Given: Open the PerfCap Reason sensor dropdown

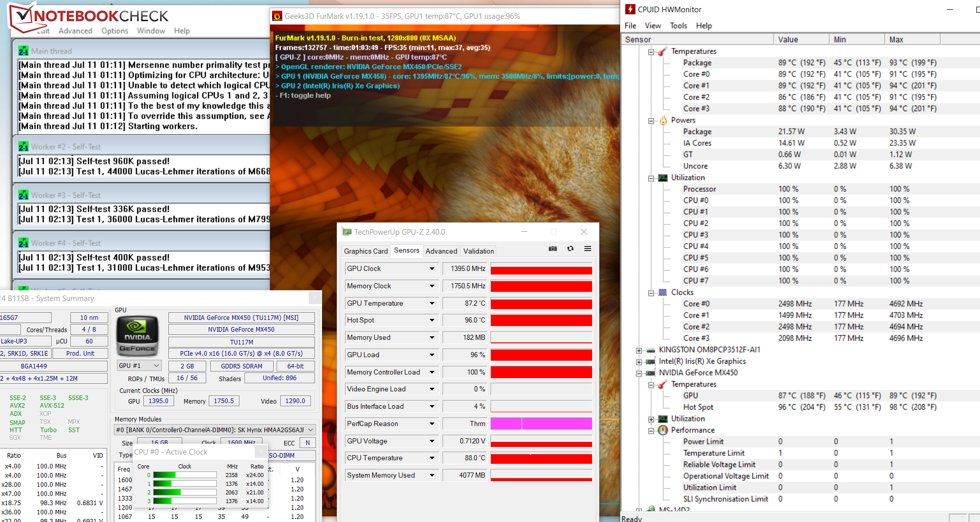Looking at the screenshot, I should 432,424.
